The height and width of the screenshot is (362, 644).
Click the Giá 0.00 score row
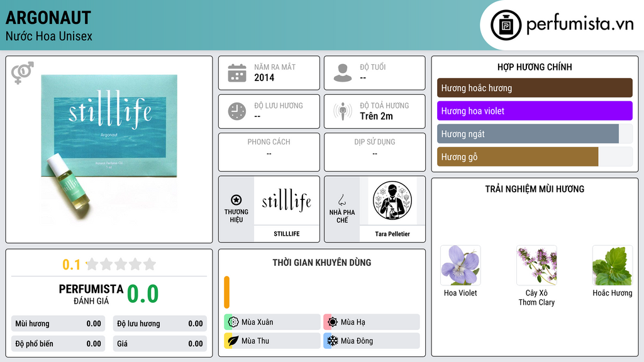tap(160, 344)
